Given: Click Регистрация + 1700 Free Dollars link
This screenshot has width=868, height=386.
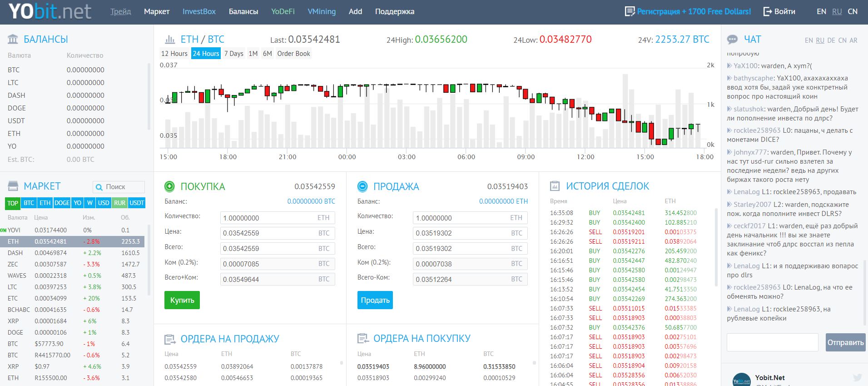Looking at the screenshot, I should [x=694, y=11].
